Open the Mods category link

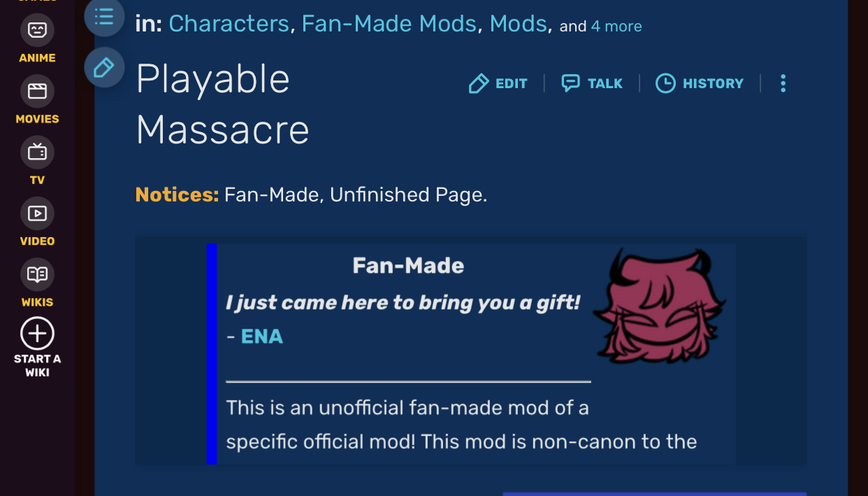tap(518, 24)
